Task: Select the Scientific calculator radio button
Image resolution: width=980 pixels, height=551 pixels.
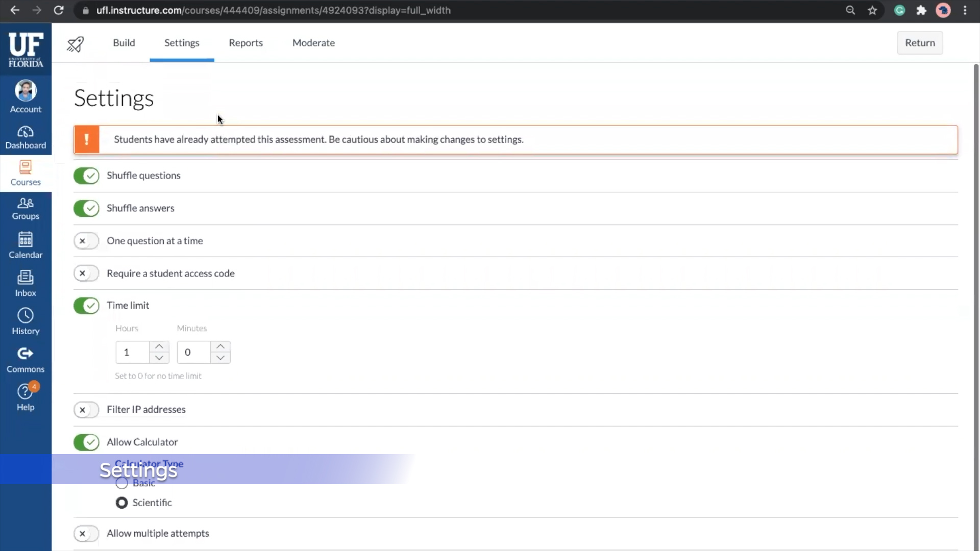Action: 121,503
